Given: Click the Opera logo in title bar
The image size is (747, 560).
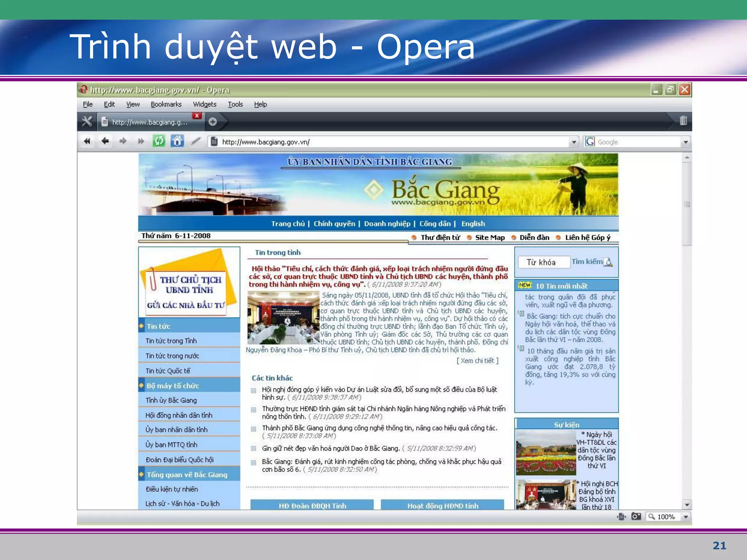Looking at the screenshot, I should tap(84, 89).
